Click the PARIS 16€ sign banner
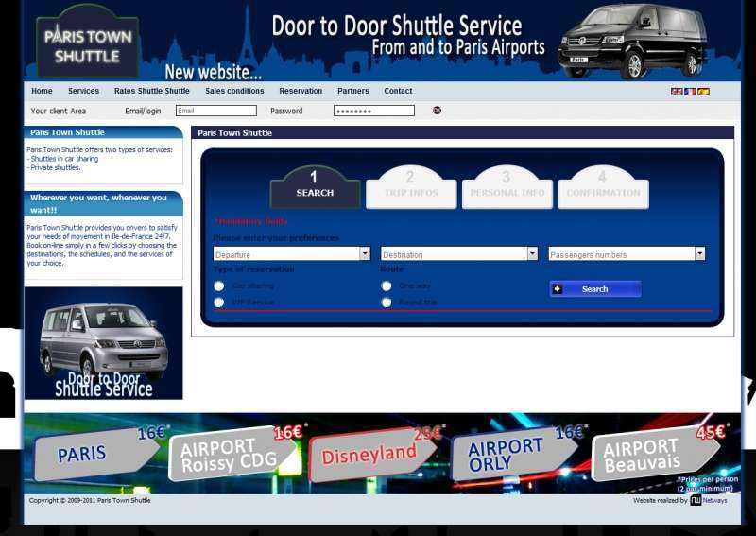 point(99,453)
